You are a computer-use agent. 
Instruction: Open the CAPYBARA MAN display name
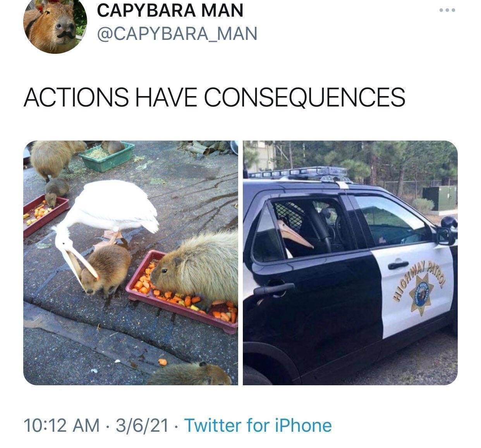(x=170, y=10)
